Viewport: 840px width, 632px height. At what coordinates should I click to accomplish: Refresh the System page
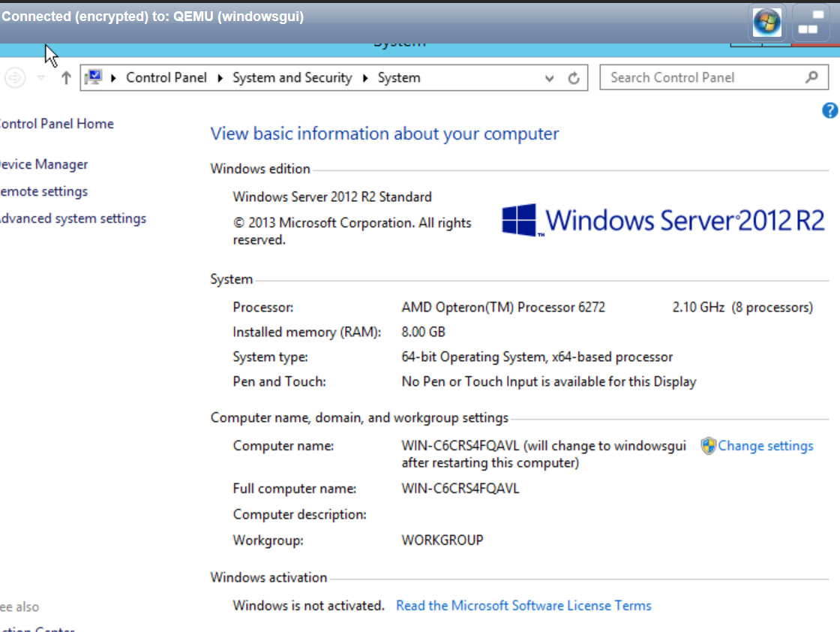574,78
